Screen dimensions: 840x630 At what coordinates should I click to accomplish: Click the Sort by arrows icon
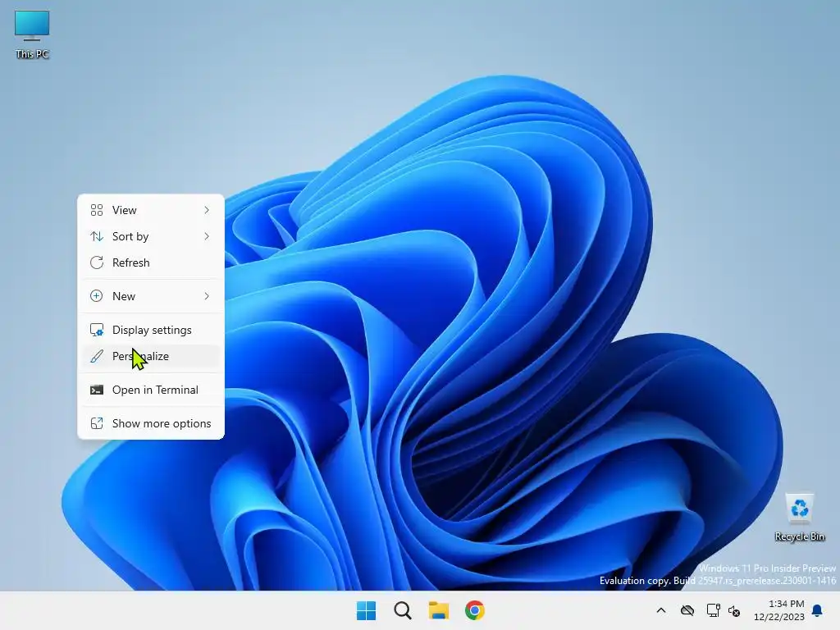pos(97,236)
